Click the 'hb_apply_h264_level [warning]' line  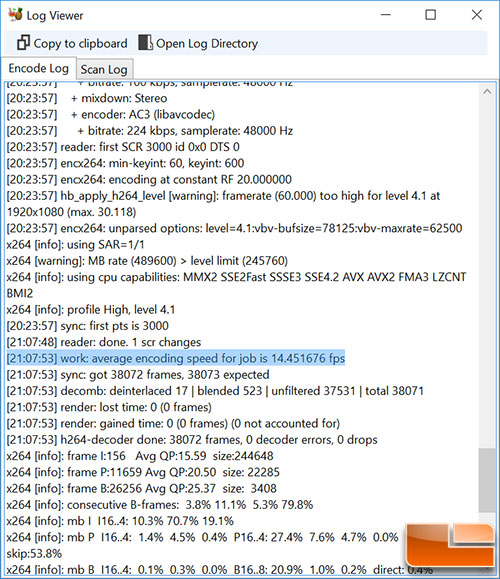pos(223,196)
